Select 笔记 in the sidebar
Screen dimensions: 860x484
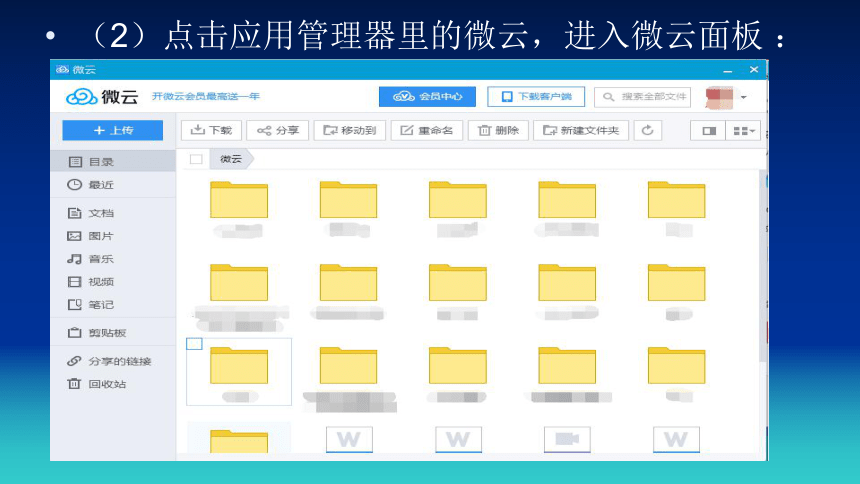coord(113,305)
